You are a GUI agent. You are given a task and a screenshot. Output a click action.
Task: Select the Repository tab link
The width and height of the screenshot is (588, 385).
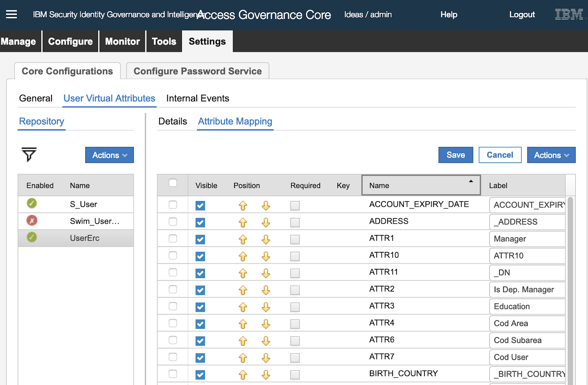42,121
